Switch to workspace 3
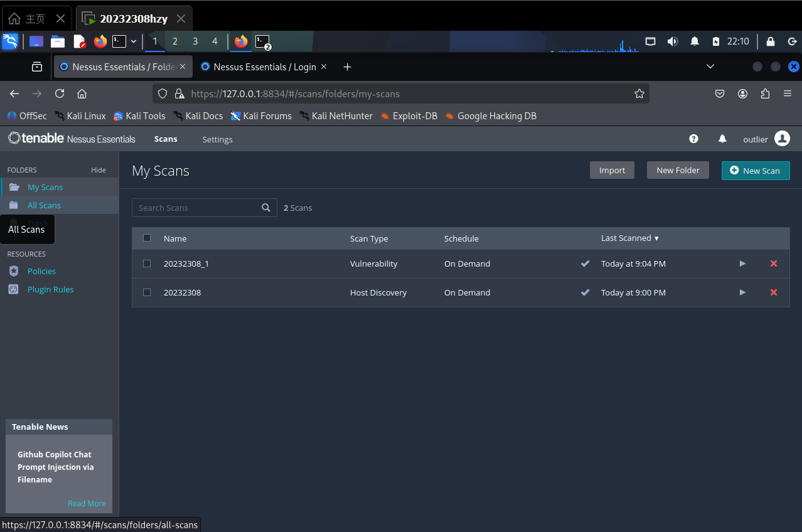 195,41
